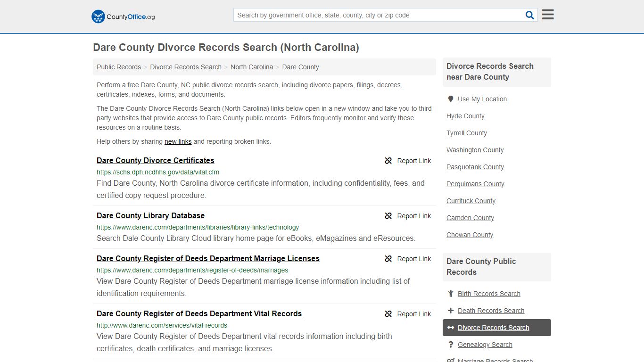
Task: Open the library-links technology URL
Action: click(198, 227)
